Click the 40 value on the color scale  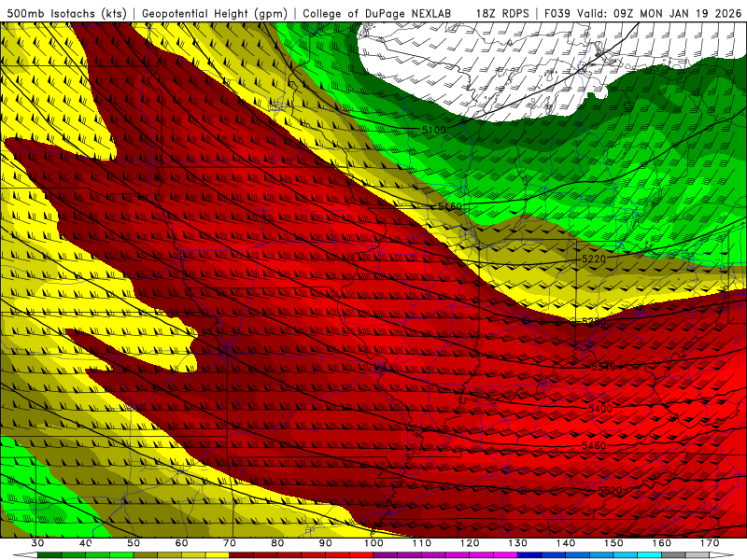coord(85,543)
